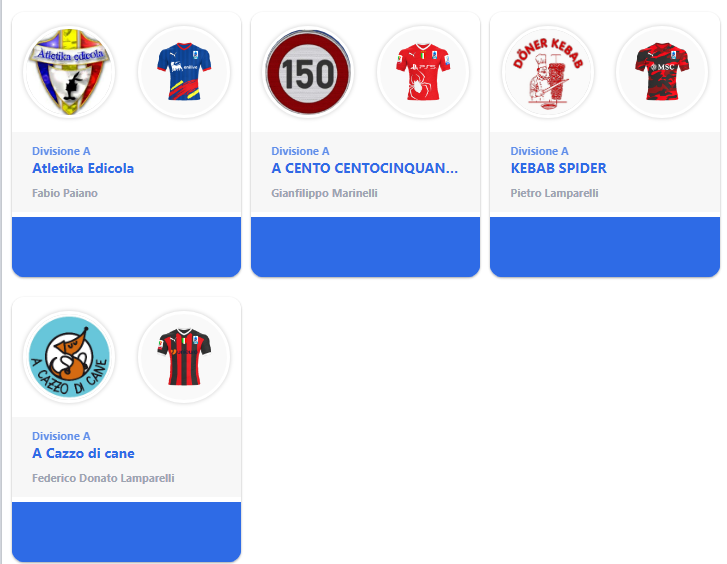Click the blue footer of Atletika Edicola card

127,247
